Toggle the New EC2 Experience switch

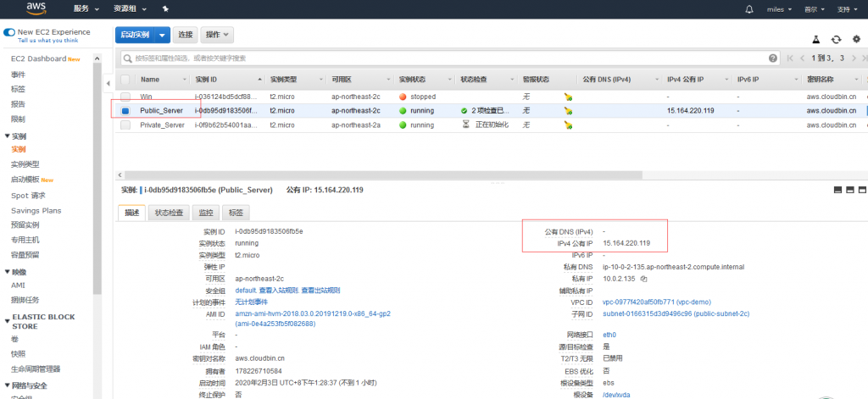tap(9, 32)
